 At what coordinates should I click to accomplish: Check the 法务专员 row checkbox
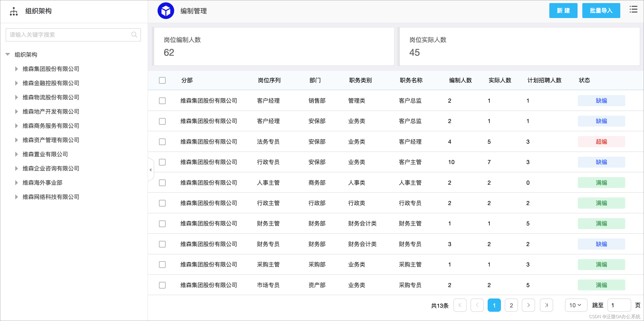click(162, 142)
